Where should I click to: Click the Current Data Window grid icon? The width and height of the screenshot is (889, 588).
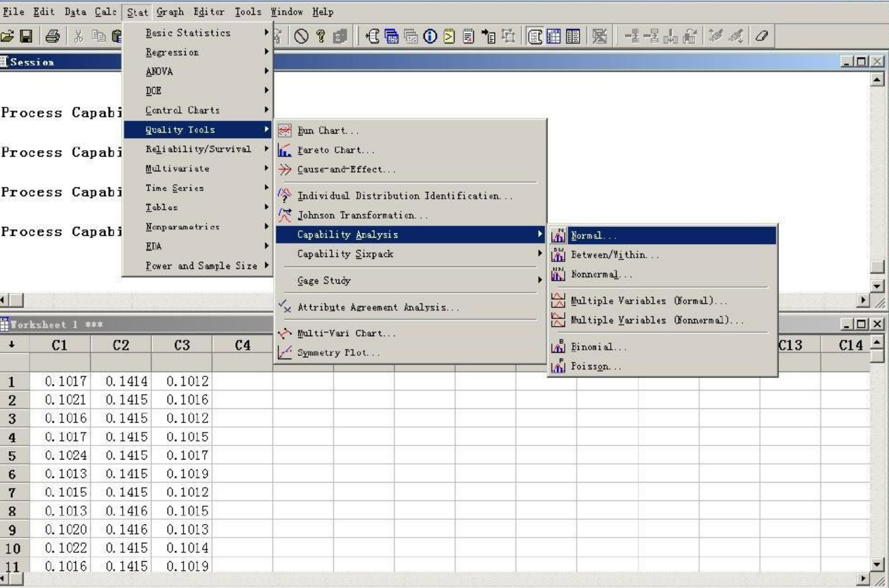554,36
